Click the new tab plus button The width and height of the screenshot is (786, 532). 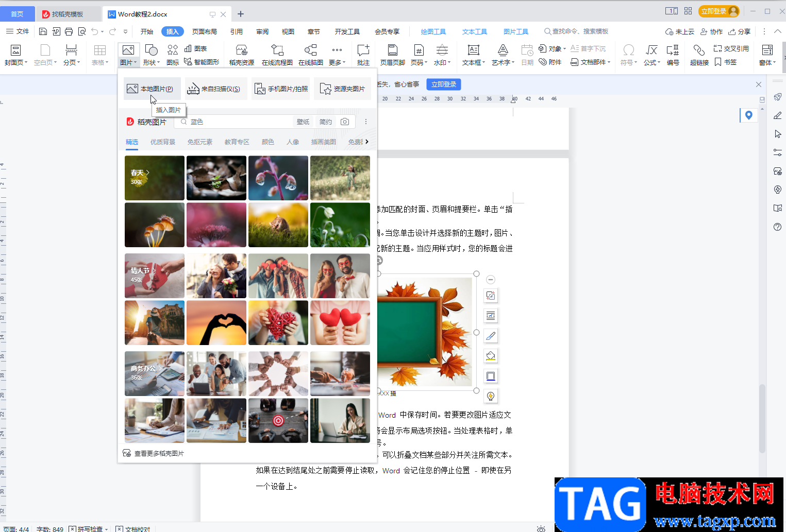click(x=241, y=14)
